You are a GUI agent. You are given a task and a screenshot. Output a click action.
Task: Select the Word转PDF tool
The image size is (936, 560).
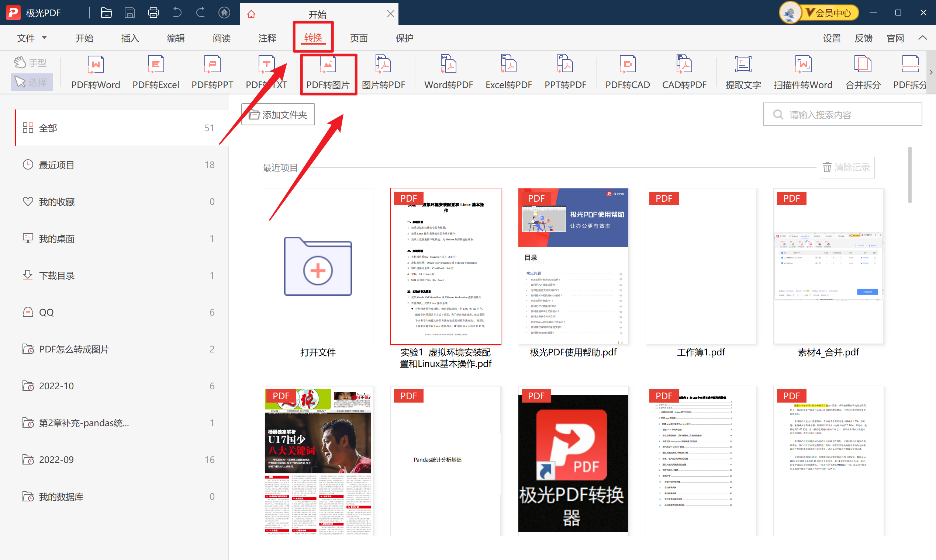point(449,73)
